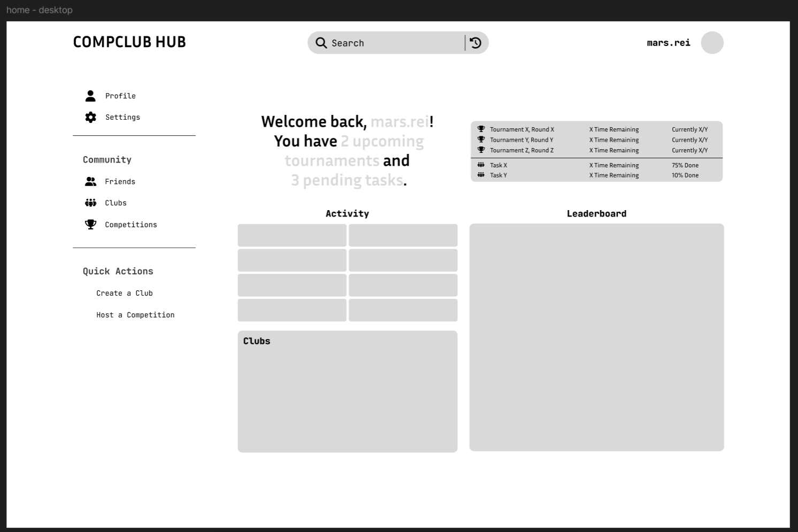Click the Profile person icon

pyautogui.click(x=90, y=96)
